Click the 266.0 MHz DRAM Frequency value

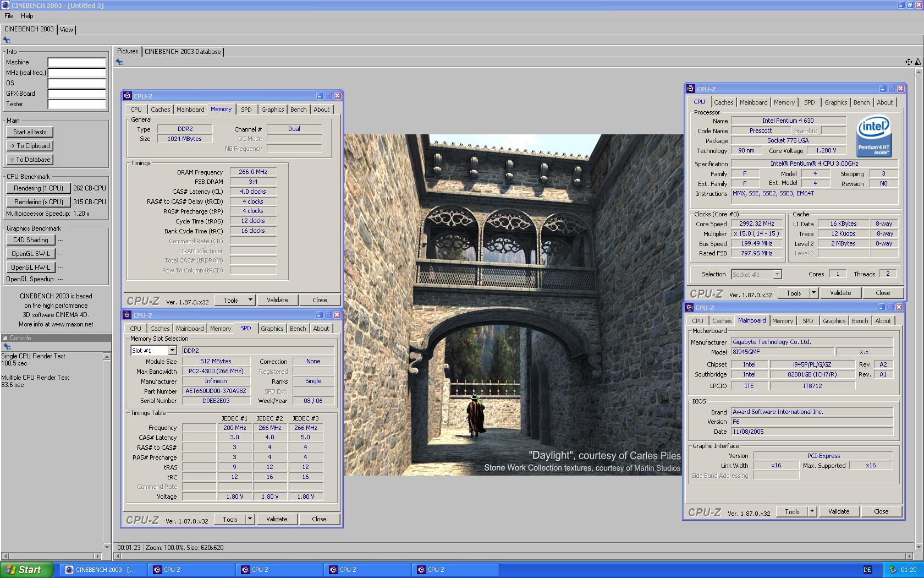pyautogui.click(x=253, y=172)
